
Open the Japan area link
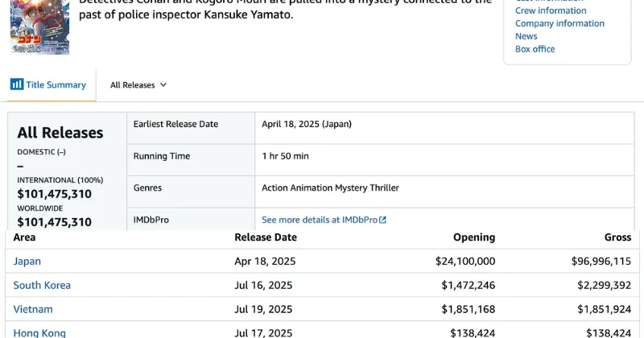(x=27, y=262)
